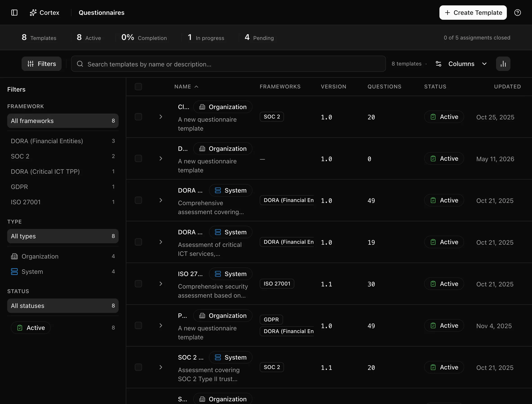Filter by GDPR framework in sidebar

63,187
